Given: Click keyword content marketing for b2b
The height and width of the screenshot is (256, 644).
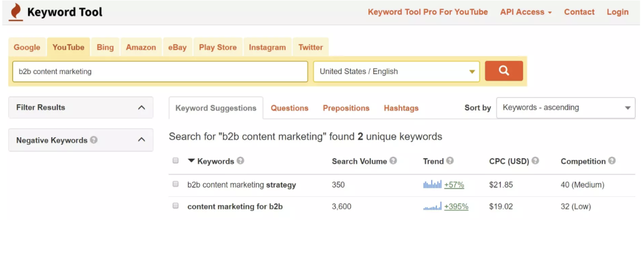Looking at the screenshot, I should coord(235,206).
